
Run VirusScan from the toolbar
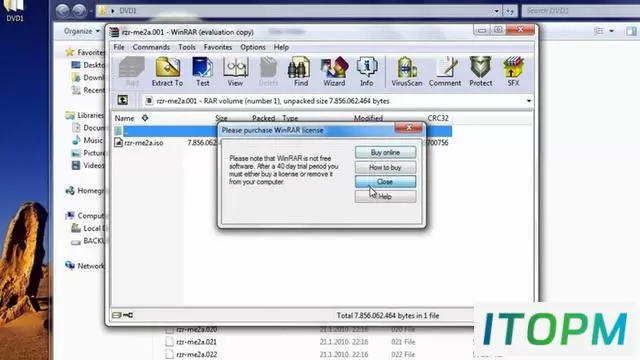pos(407,72)
